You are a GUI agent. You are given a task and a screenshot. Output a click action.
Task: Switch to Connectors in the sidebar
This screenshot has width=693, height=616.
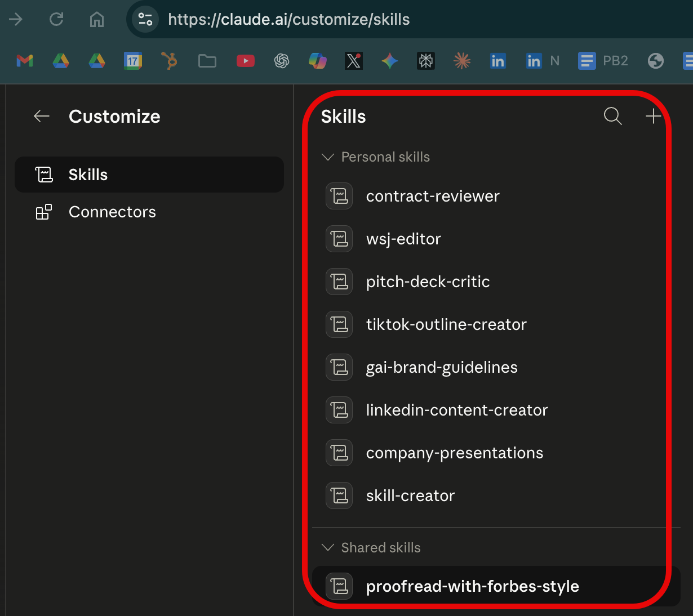pos(149,212)
